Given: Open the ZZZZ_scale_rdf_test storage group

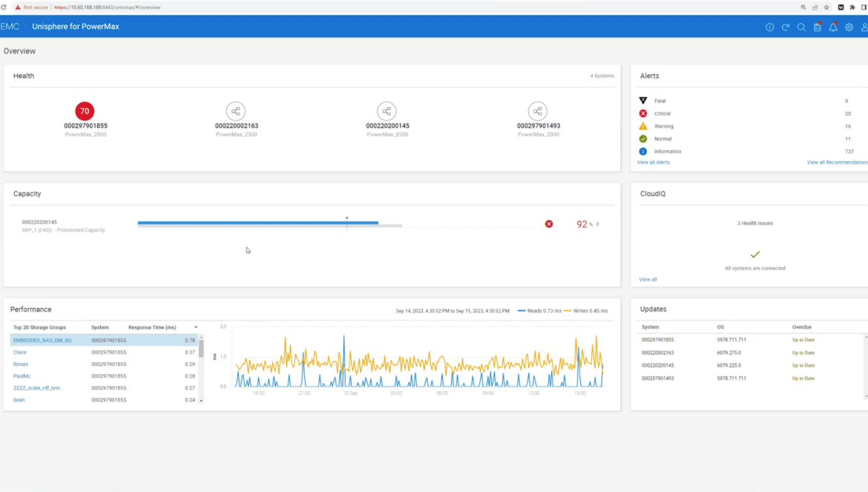Looking at the screenshot, I should (x=38, y=388).
